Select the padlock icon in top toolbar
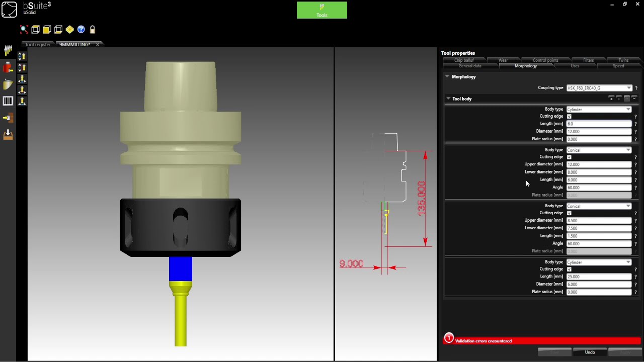Screen dimensions: 644x362 tap(93, 30)
